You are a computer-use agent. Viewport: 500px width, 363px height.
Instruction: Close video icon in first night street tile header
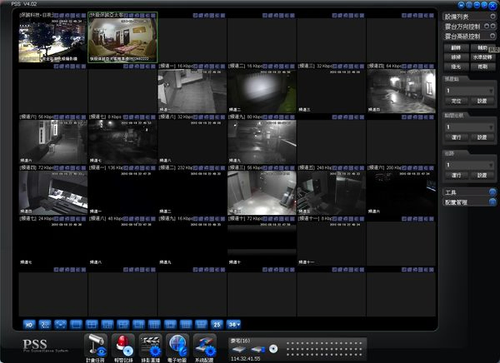click(x=83, y=15)
